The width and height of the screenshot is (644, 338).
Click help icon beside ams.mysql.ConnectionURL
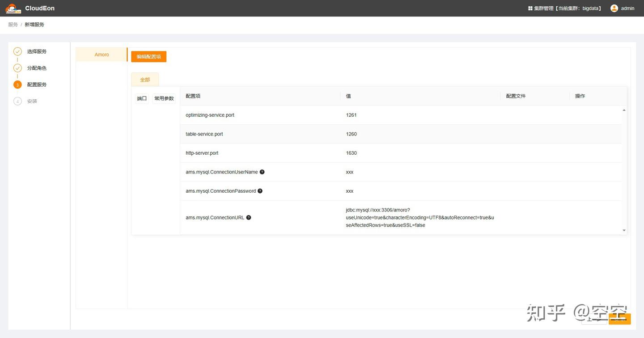coord(249,218)
